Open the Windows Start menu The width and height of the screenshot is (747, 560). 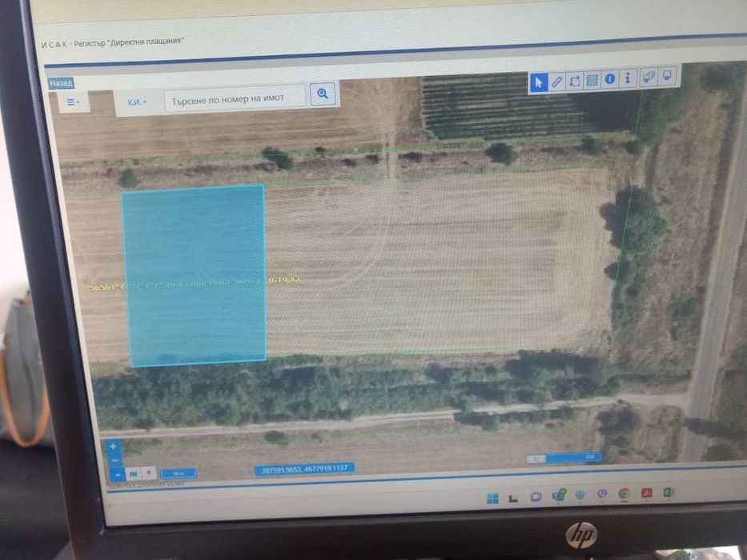point(492,498)
